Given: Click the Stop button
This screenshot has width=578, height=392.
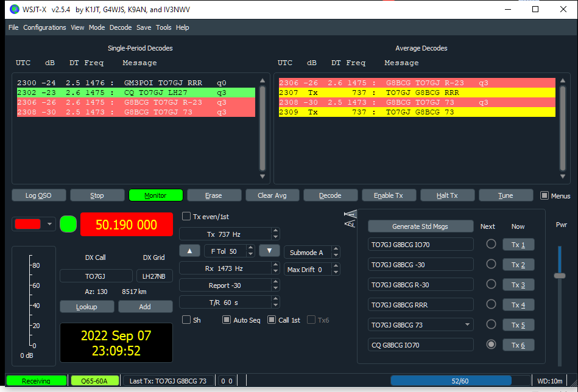Looking at the screenshot, I should (97, 195).
